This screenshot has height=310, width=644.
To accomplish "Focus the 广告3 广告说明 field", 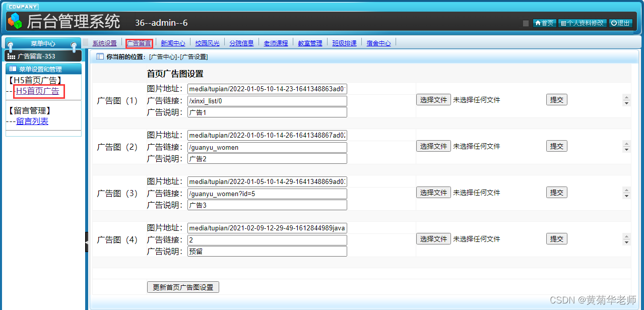I will click(267, 205).
